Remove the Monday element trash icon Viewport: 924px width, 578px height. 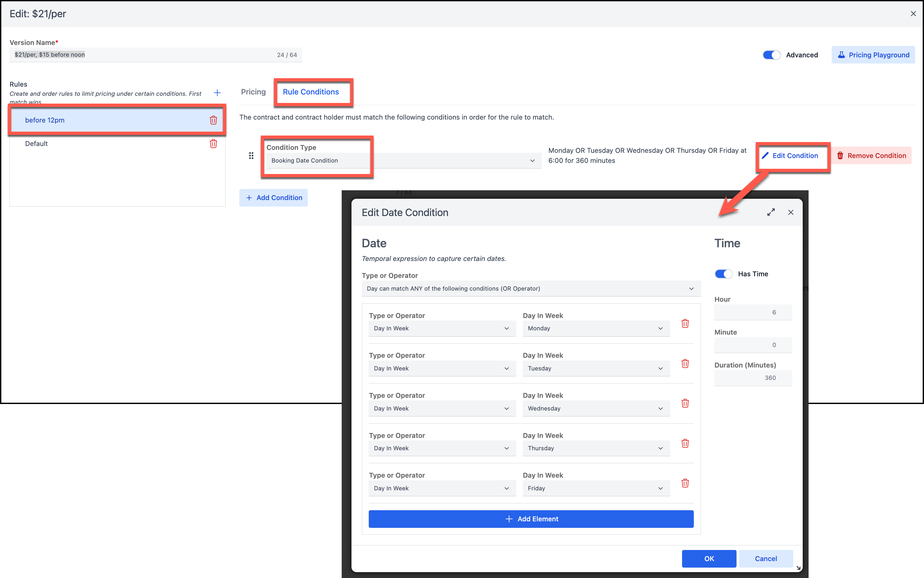[x=685, y=324]
